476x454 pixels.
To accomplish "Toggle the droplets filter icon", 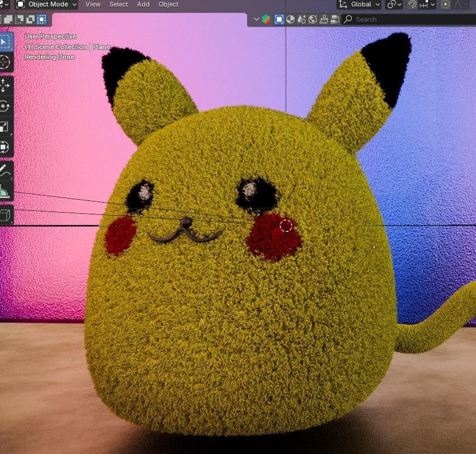I will [x=302, y=19].
